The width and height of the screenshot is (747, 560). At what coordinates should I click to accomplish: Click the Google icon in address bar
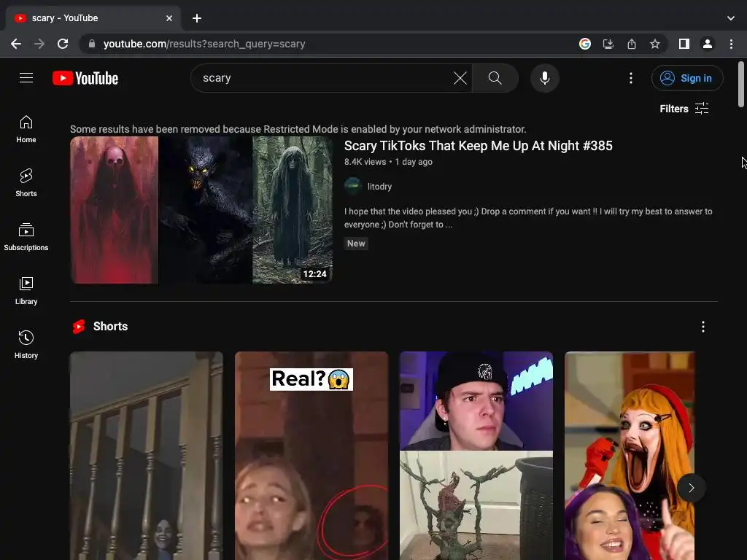[585, 44]
